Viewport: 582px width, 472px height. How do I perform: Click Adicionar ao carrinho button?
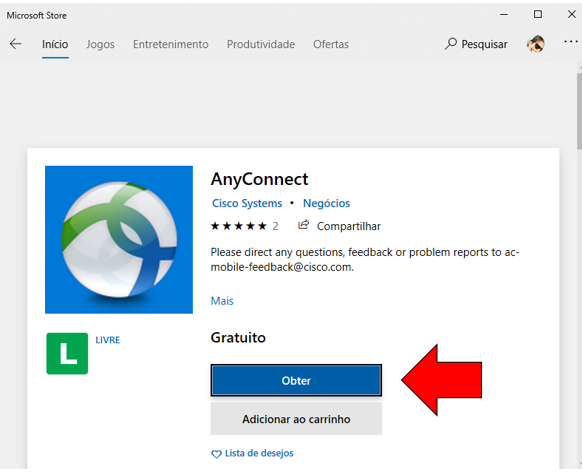(x=296, y=419)
